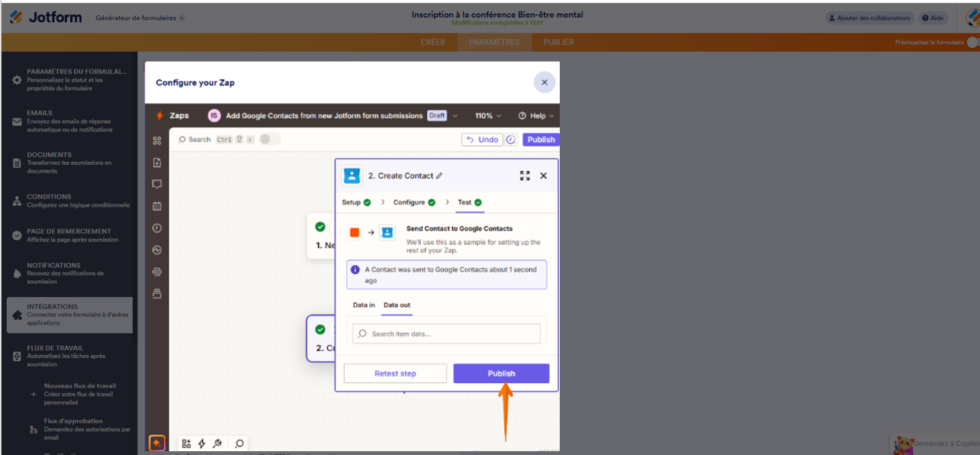Click the Zaps lightning logo
The height and width of the screenshot is (455, 980).
point(159,116)
